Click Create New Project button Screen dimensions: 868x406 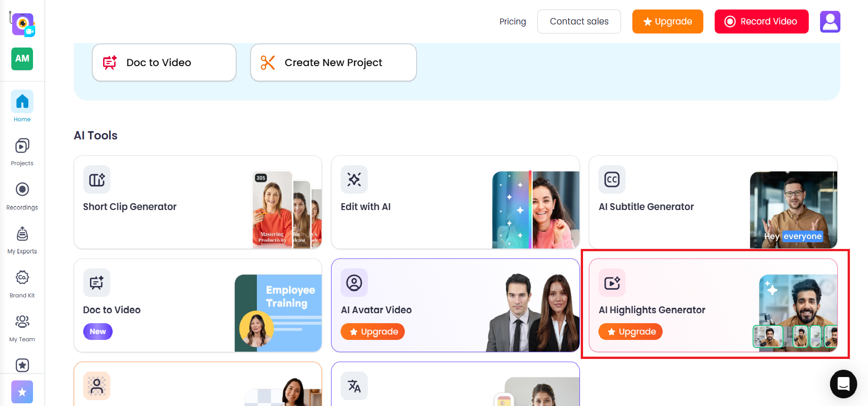[333, 62]
